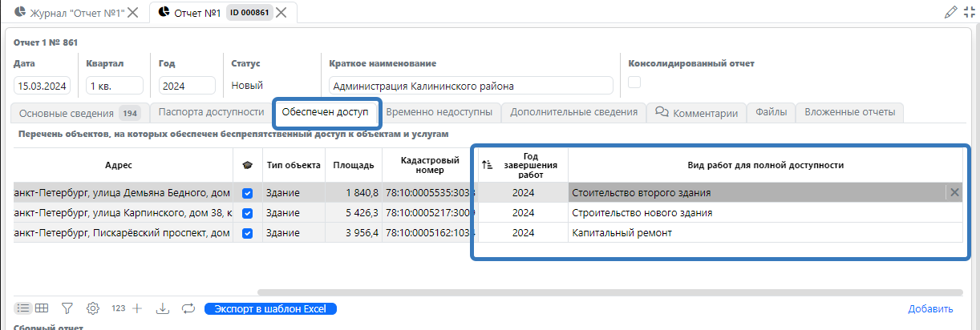Click the Добавить link

tap(930, 308)
